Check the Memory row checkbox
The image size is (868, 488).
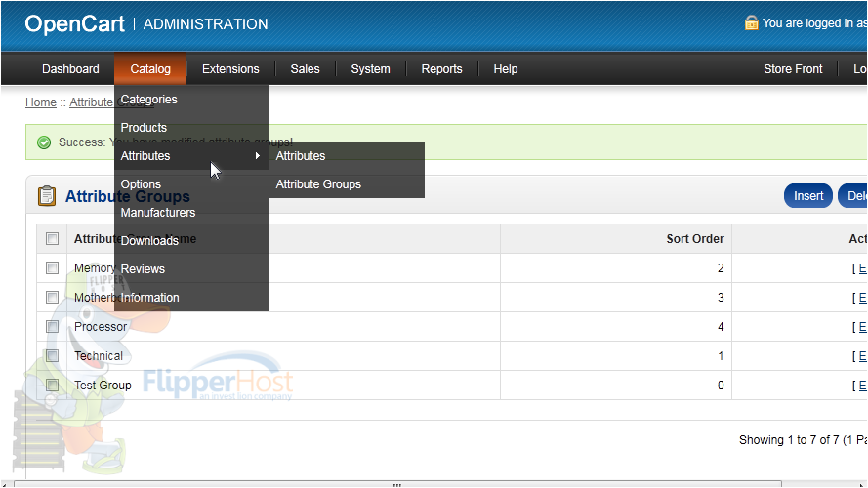tap(52, 267)
